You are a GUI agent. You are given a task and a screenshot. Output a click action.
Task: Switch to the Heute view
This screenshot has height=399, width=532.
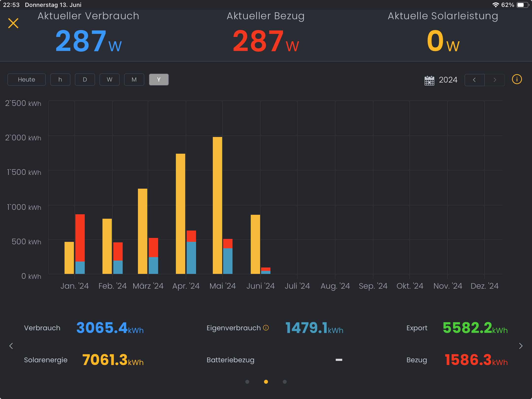pyautogui.click(x=27, y=80)
